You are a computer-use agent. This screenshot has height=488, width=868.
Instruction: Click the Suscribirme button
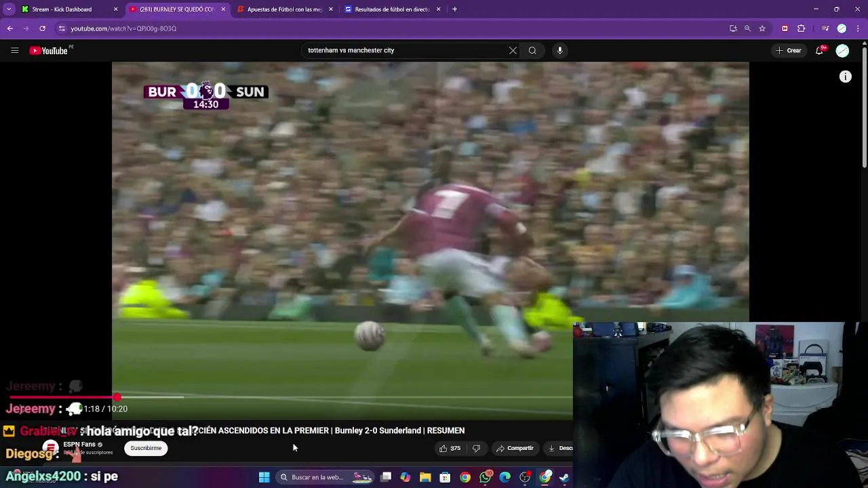click(146, 448)
